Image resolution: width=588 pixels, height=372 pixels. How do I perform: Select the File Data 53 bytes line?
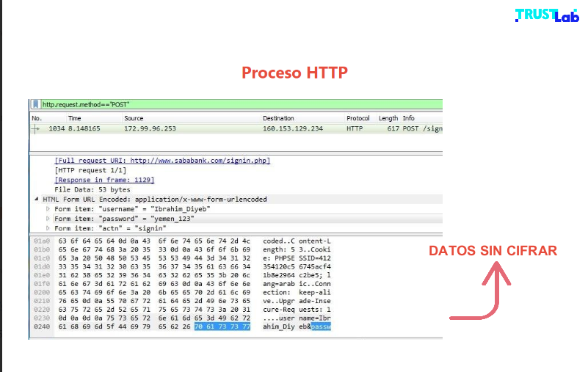click(81, 189)
